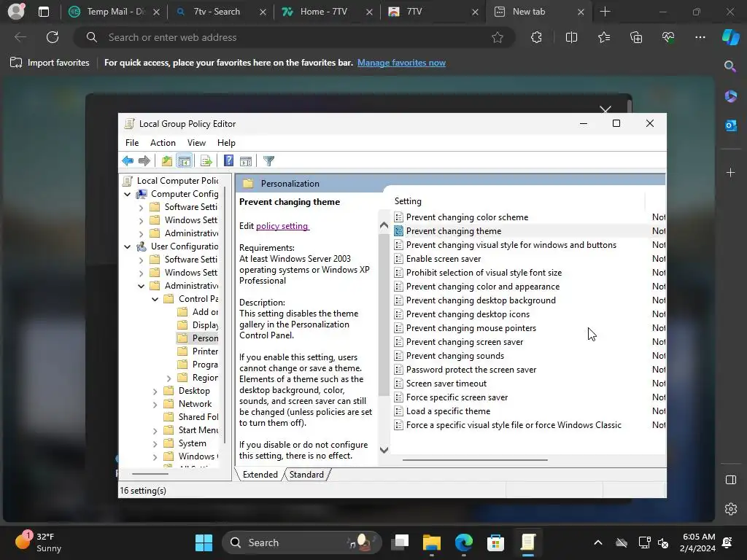Image resolution: width=747 pixels, height=560 pixels.
Task: Select Load a specific theme setting
Action: (x=448, y=411)
